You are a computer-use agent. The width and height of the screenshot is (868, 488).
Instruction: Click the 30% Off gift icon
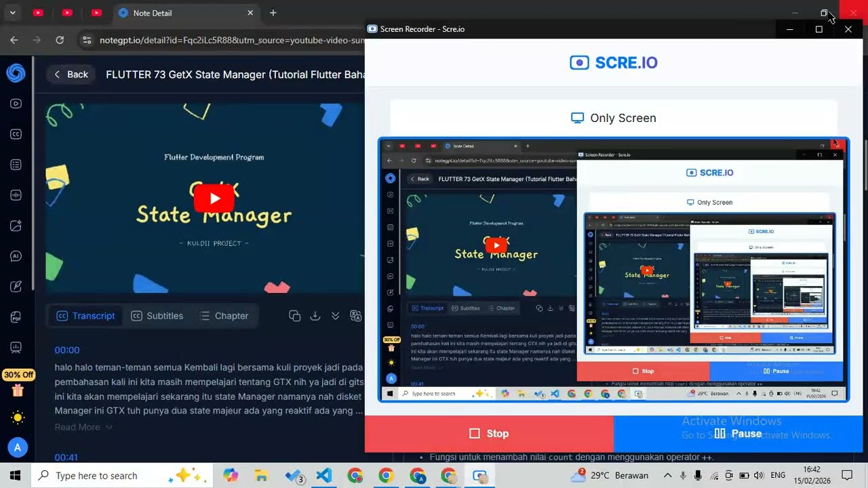click(18, 390)
